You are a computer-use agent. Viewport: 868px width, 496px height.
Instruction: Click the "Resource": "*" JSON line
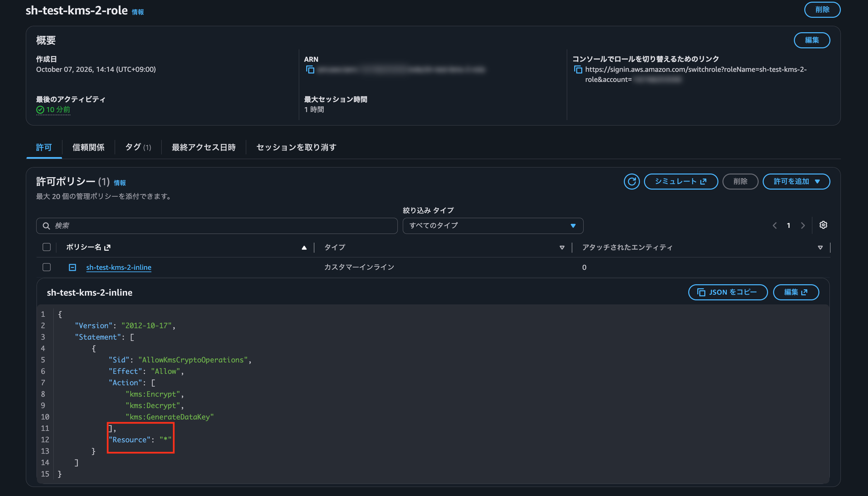140,440
